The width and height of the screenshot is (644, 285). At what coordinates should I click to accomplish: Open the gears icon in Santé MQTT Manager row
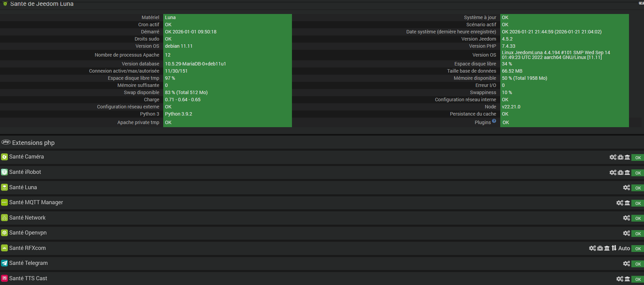[x=620, y=203]
